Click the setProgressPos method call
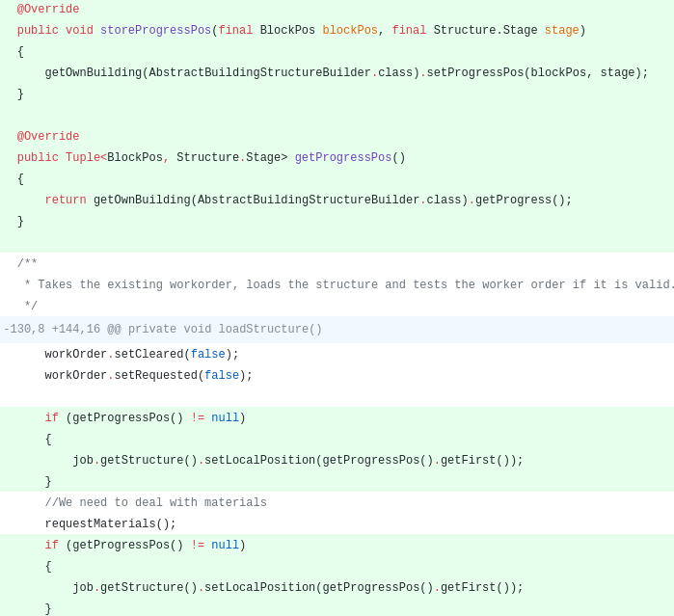The width and height of the screenshot is (674, 616). pyautogui.click(x=474, y=73)
